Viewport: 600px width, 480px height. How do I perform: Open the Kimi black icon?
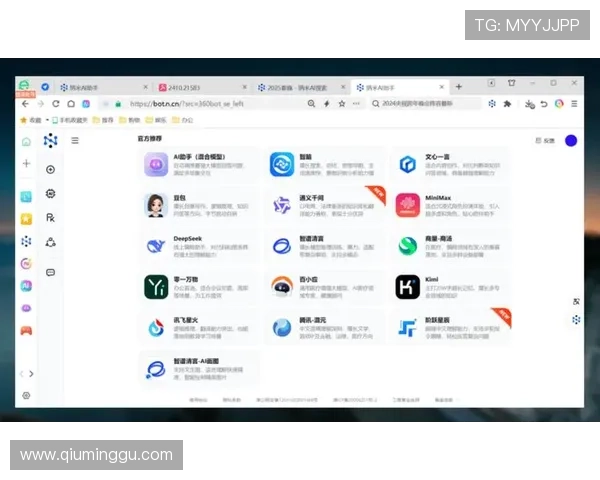[408, 287]
